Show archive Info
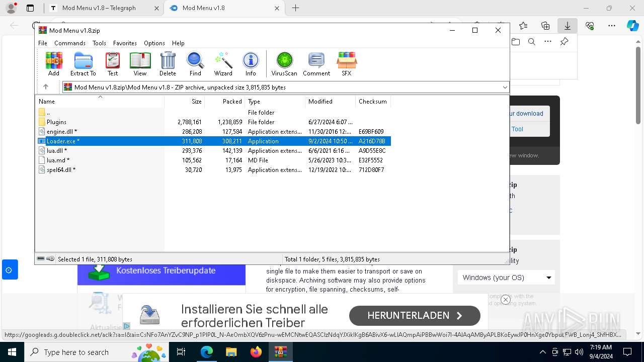Viewport: 644px width, 362px height. click(x=251, y=64)
